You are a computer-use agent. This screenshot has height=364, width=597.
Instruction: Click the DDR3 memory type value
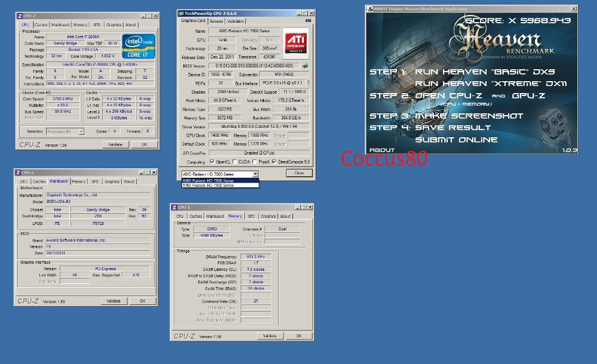pyautogui.click(x=212, y=229)
